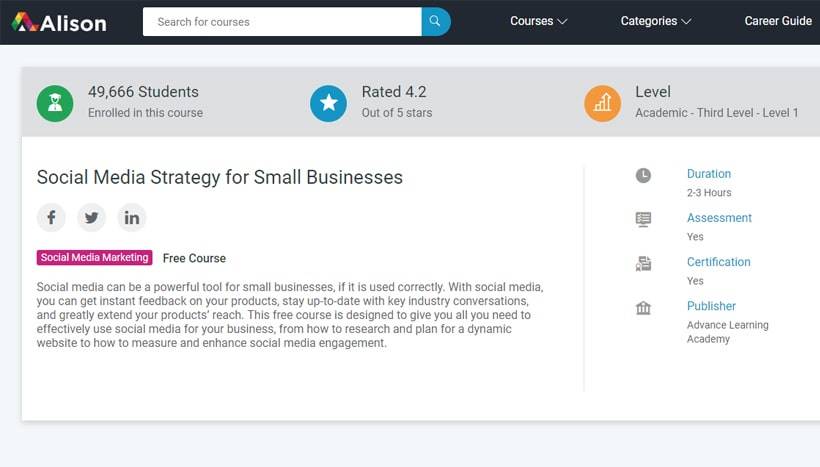Click the Duration clock icon

pos(643,175)
